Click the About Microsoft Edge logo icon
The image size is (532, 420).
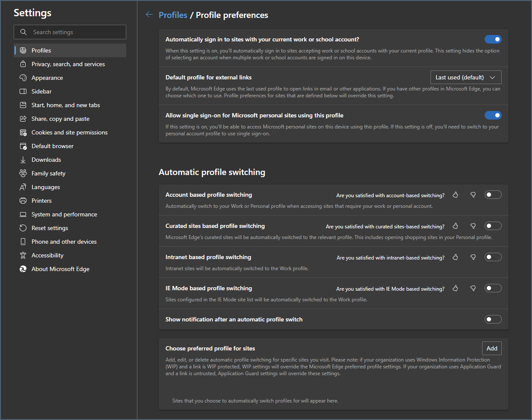(23, 269)
